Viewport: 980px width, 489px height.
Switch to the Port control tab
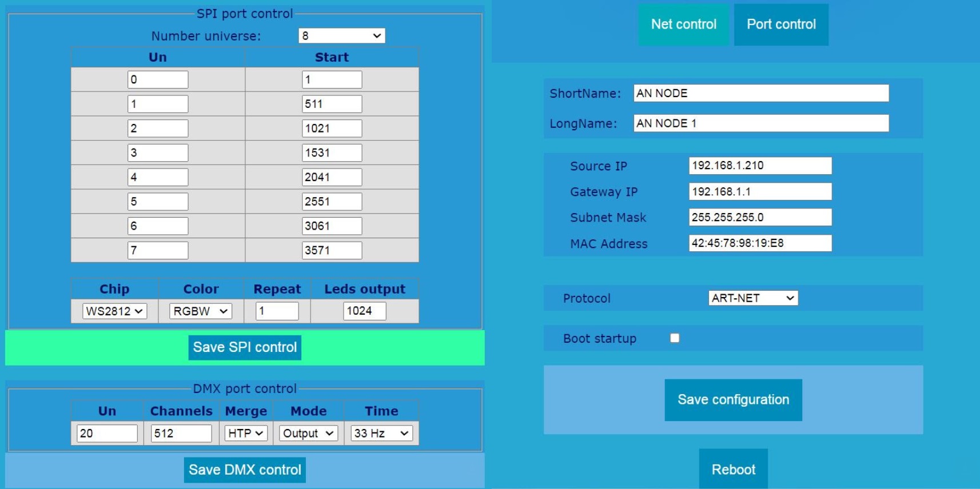coord(781,25)
